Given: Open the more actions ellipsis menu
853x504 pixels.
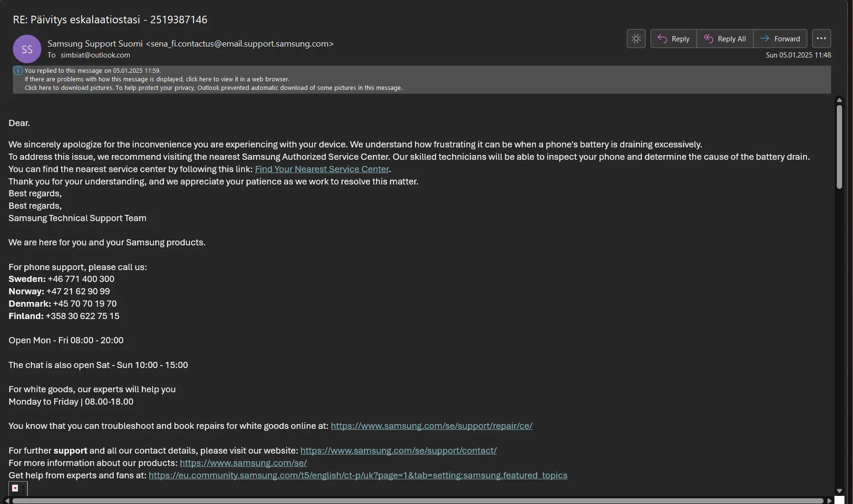Looking at the screenshot, I should coord(821,39).
